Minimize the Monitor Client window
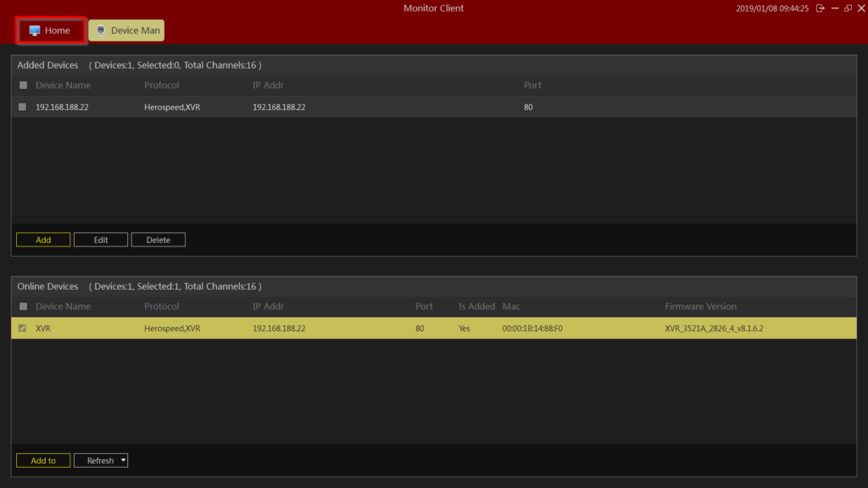Image resolution: width=868 pixels, height=488 pixels. click(x=835, y=8)
